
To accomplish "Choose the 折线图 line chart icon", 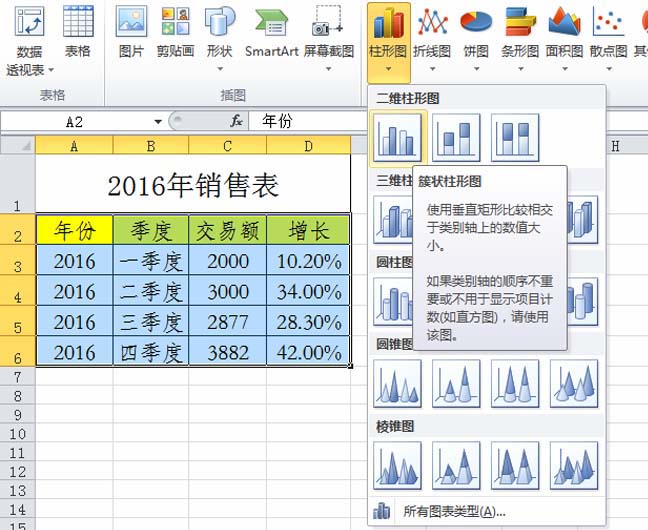I will click(x=432, y=32).
